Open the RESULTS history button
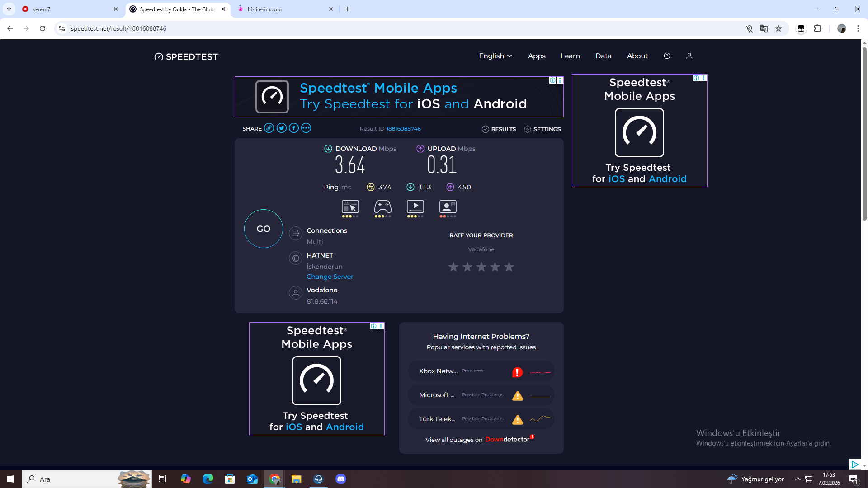Viewport: 868px width, 488px height. pyautogui.click(x=499, y=129)
